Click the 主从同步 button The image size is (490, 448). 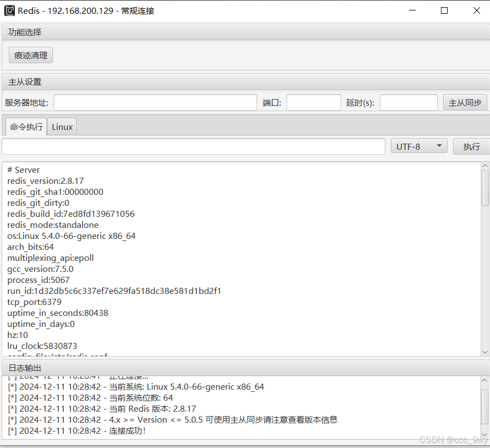point(465,103)
